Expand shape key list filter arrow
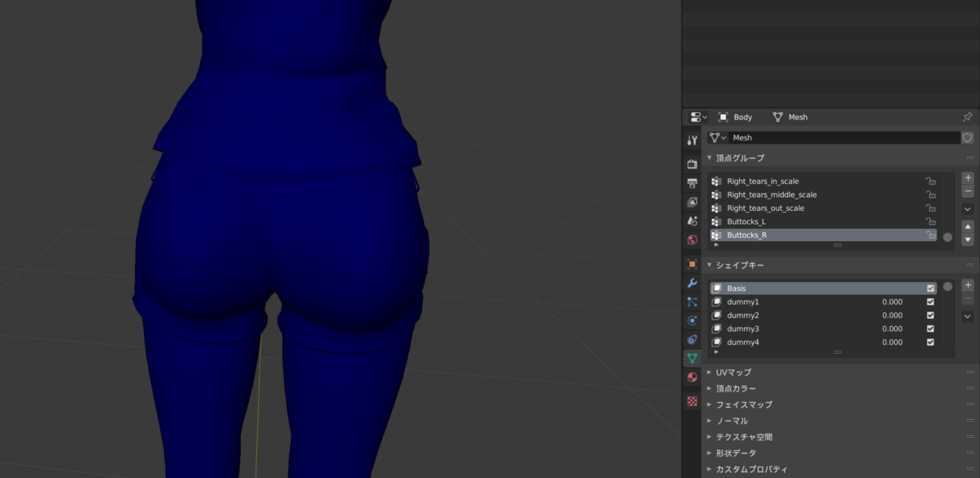The height and width of the screenshot is (478, 980). [x=716, y=351]
